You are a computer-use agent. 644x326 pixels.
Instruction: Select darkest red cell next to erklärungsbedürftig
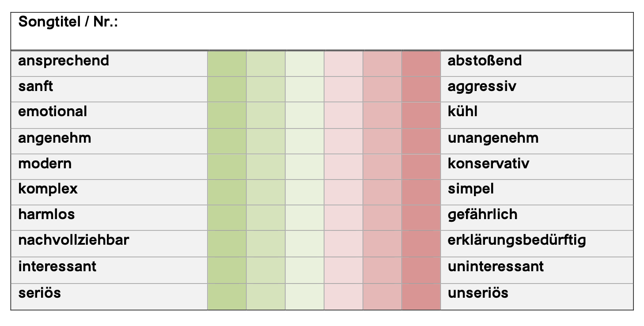click(x=421, y=244)
